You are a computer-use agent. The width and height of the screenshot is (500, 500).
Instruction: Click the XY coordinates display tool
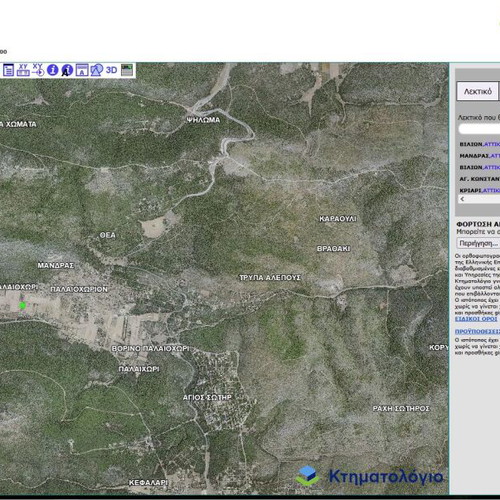(23, 70)
